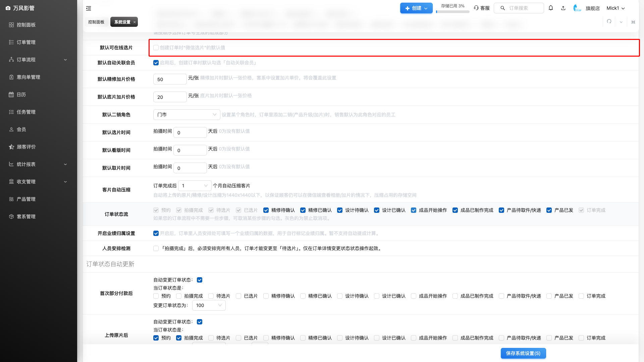Viewport: 644px width, 362px height.
Task: Click 默认底片加片价格 field showing 20
Action: point(170,97)
